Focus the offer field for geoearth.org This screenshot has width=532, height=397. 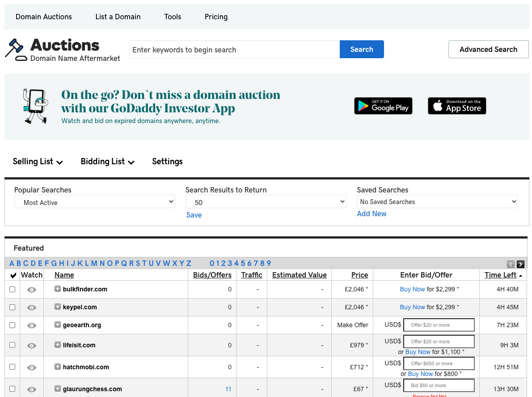point(439,325)
